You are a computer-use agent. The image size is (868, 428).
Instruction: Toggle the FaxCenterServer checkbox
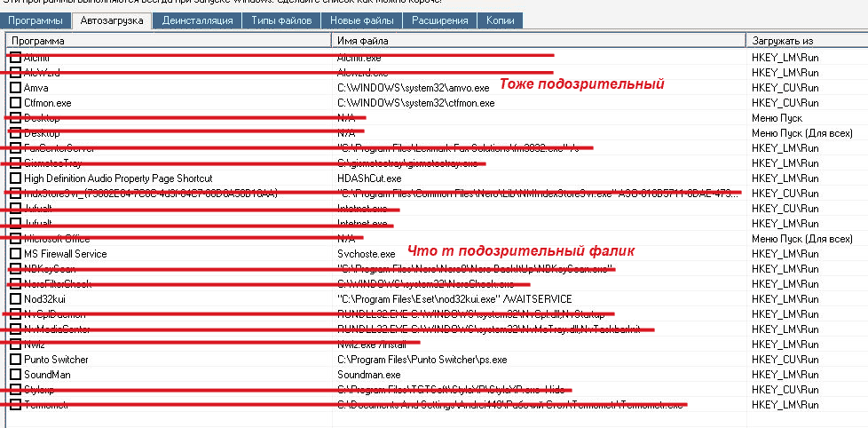(15, 147)
